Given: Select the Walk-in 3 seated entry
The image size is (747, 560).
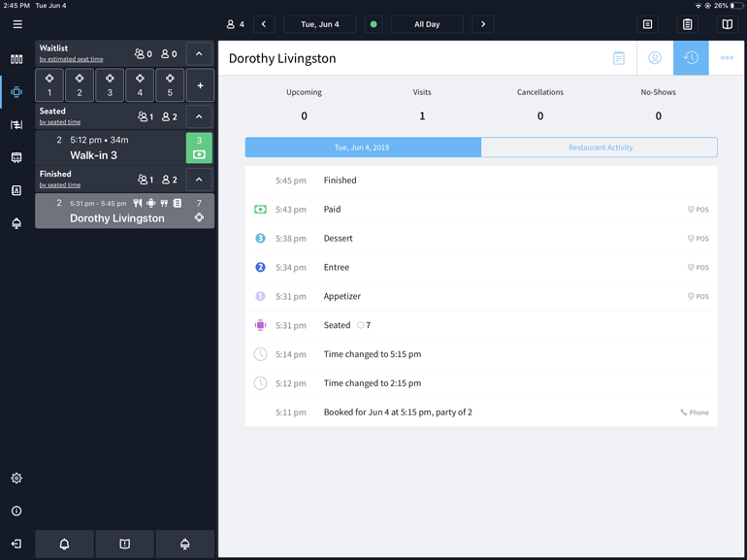Looking at the screenshot, I should click(110, 148).
